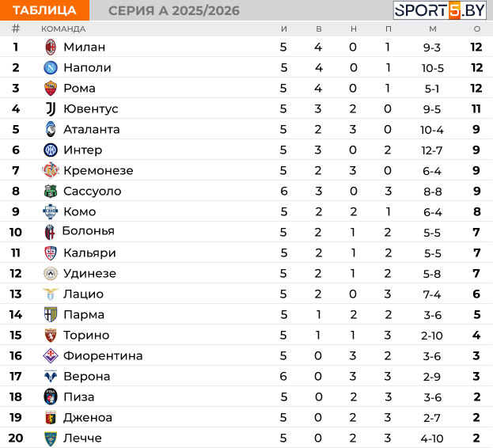493x448 pixels.
Task: Open the Болонья team name link
Action: coord(89,231)
